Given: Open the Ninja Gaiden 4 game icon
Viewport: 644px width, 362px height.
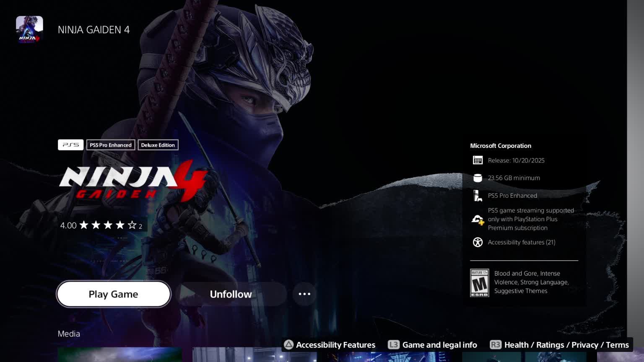Looking at the screenshot, I should pos(29,30).
